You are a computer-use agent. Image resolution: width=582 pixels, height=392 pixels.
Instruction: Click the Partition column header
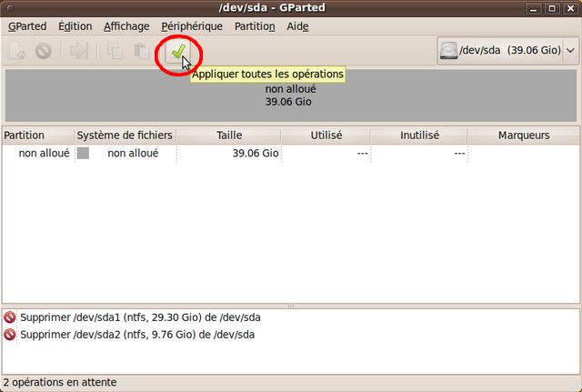click(38, 136)
